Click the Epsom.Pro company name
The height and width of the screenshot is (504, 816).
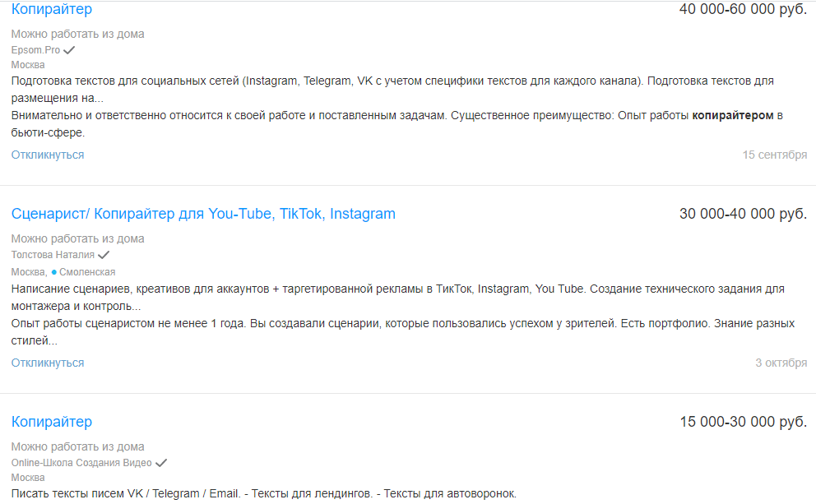point(35,50)
